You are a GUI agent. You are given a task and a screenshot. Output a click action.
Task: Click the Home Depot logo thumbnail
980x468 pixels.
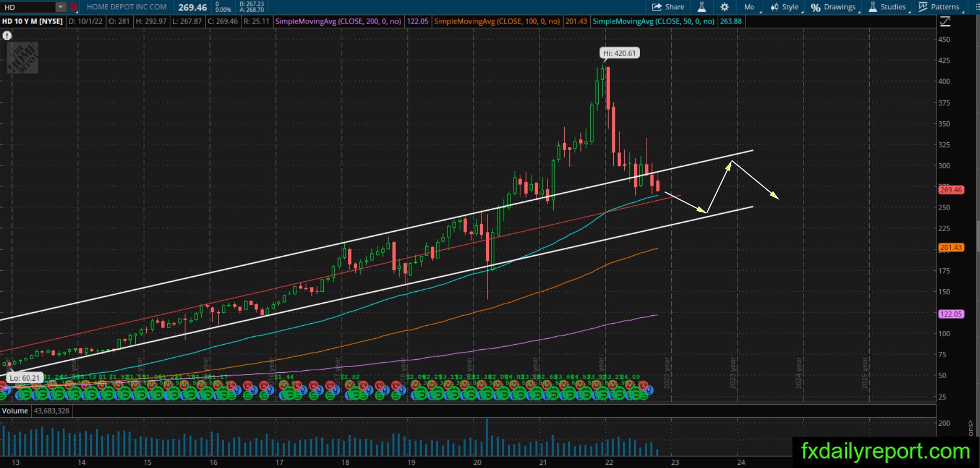click(x=22, y=58)
